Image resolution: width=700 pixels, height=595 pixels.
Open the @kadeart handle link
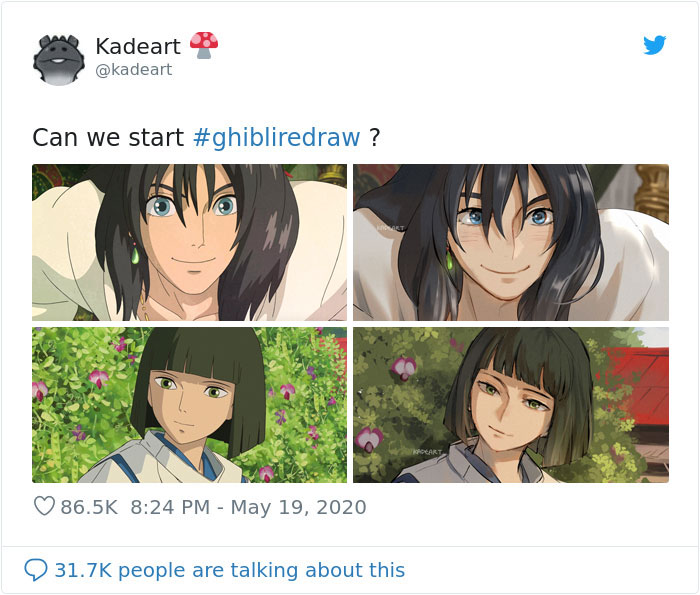[x=134, y=70]
